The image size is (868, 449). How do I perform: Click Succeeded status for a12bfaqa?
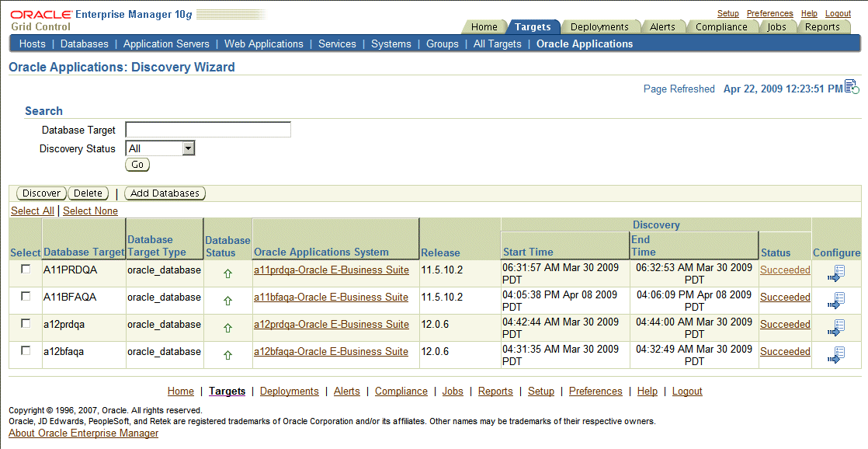(x=785, y=352)
